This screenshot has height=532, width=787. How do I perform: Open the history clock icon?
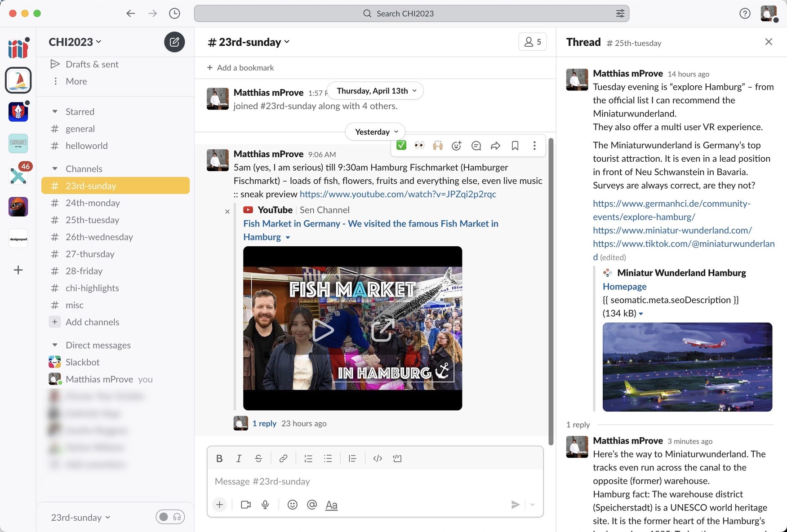pos(174,13)
